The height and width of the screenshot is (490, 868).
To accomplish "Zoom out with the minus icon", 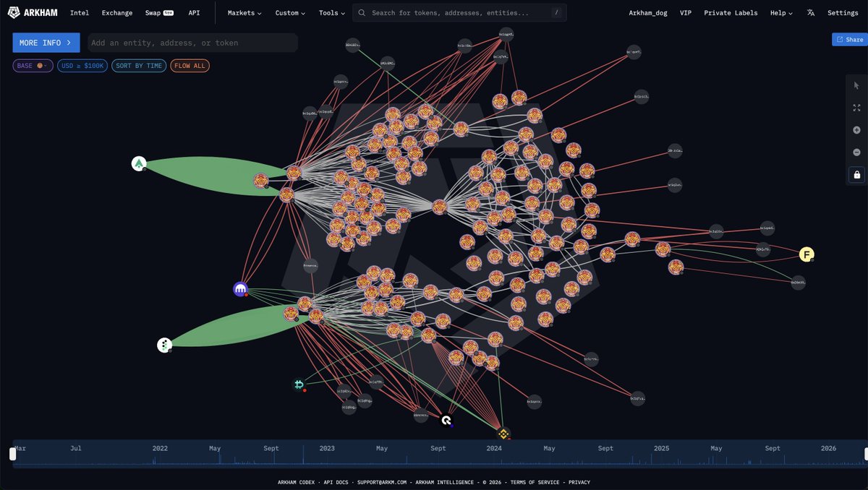I will (856, 152).
